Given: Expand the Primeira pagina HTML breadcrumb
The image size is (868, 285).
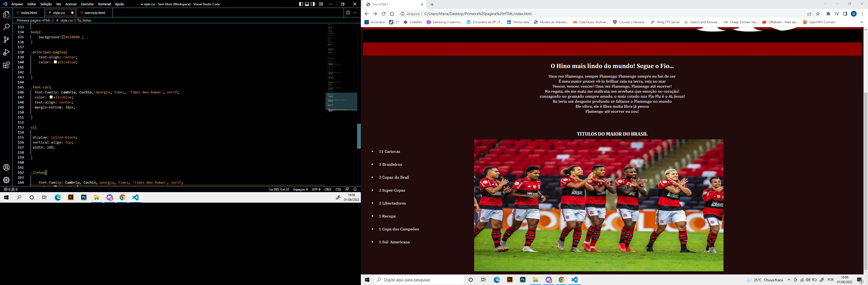Looking at the screenshot, I should click(x=33, y=21).
